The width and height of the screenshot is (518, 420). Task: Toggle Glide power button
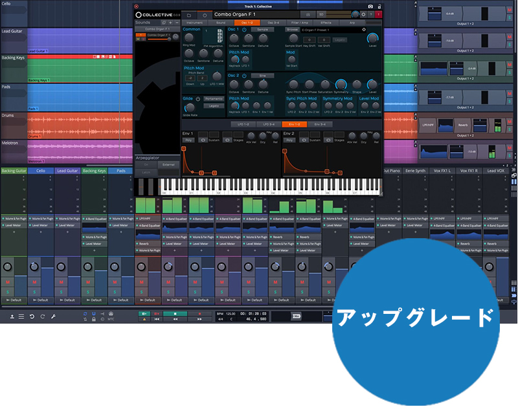pyautogui.click(x=198, y=99)
